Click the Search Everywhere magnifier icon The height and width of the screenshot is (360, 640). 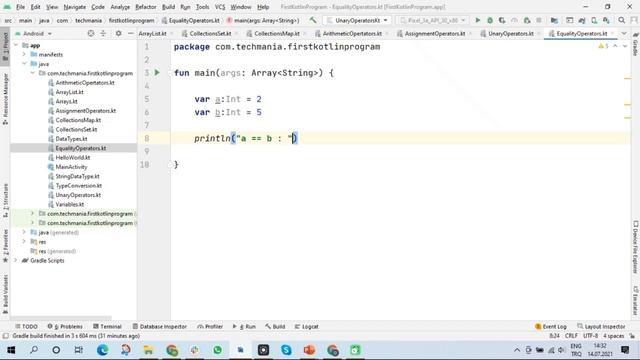tap(622, 20)
